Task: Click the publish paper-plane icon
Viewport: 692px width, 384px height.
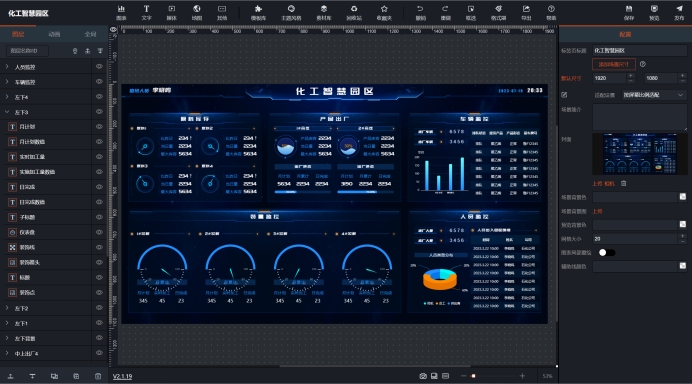Action: click(679, 12)
